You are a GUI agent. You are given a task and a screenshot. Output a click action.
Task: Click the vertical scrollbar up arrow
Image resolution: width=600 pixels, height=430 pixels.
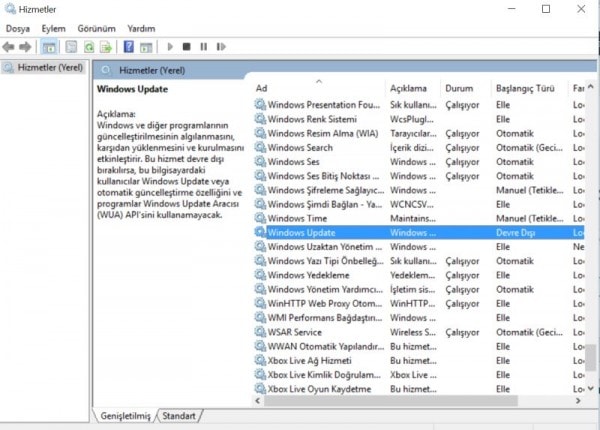point(591,87)
